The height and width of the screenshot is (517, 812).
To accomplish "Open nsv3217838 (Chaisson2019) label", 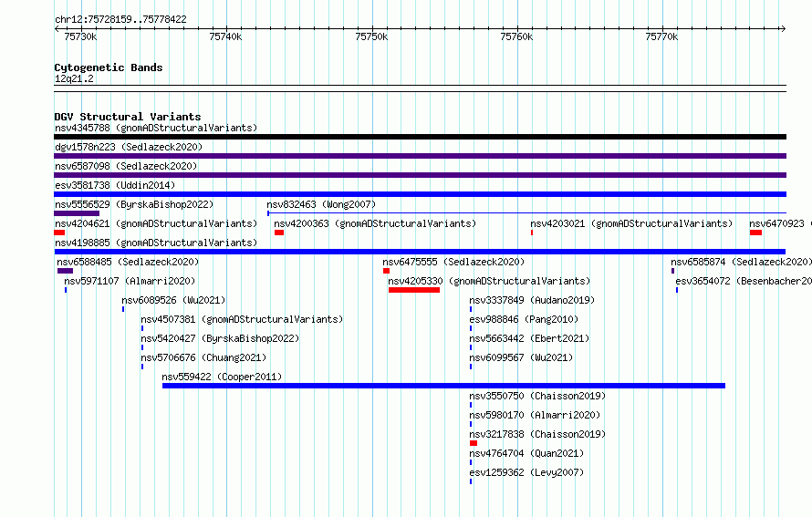I will coord(537,434).
